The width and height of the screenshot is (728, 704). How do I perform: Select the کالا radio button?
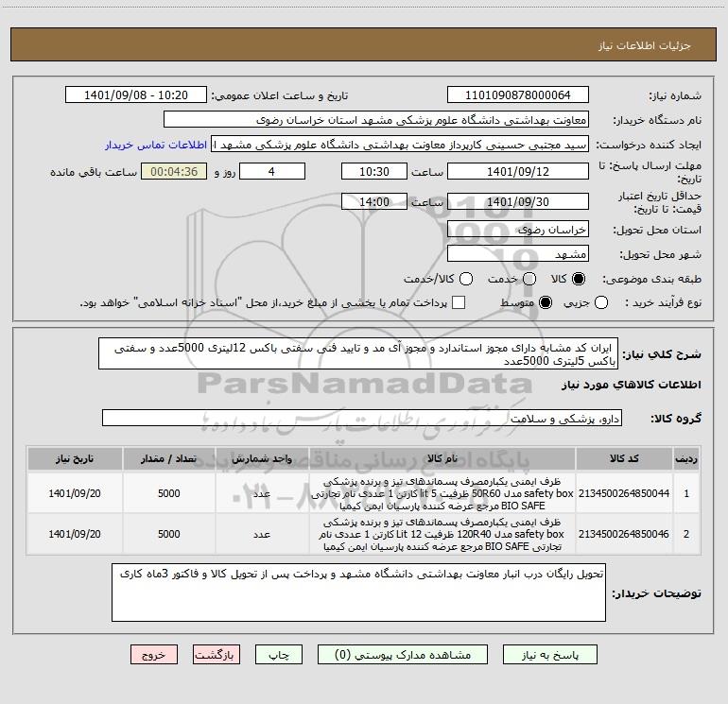(579, 279)
